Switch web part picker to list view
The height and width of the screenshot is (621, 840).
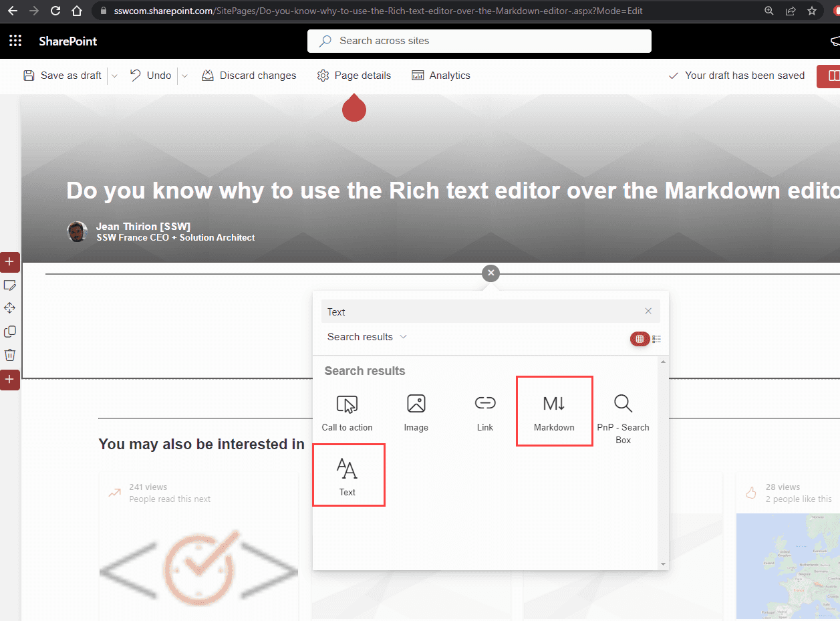click(x=657, y=339)
